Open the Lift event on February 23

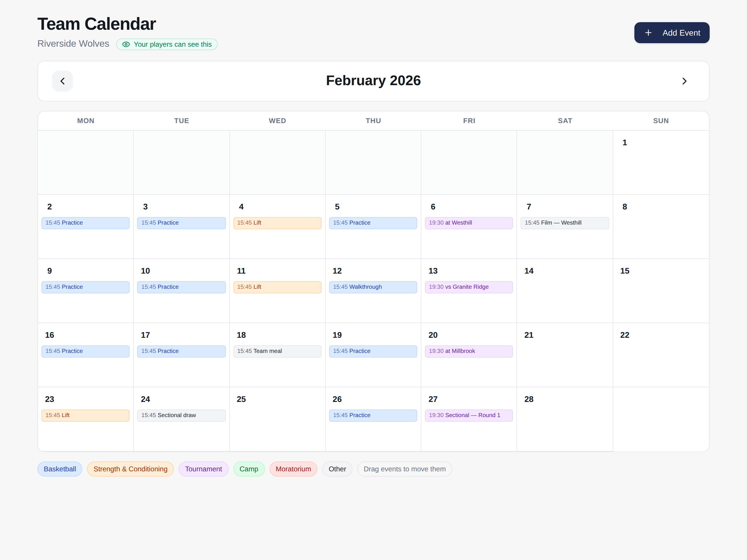[x=85, y=415]
